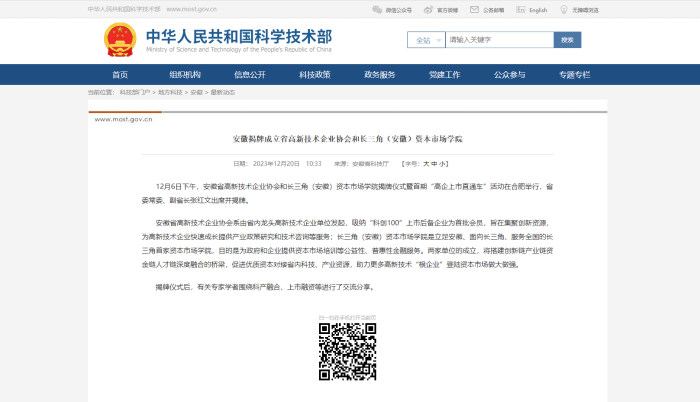Screen dimensions: 700x402
Task: Click the QR code image
Action: coord(347,352)
